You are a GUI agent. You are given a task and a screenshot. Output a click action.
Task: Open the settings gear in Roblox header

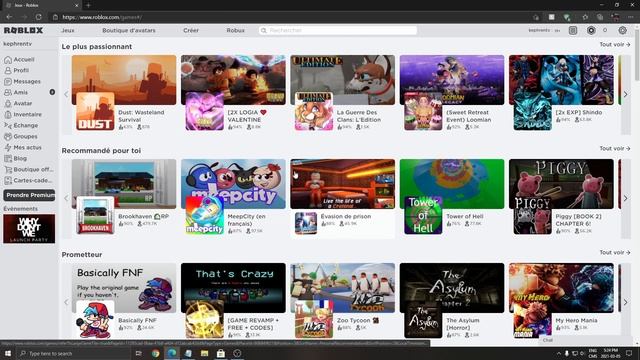(x=622, y=31)
